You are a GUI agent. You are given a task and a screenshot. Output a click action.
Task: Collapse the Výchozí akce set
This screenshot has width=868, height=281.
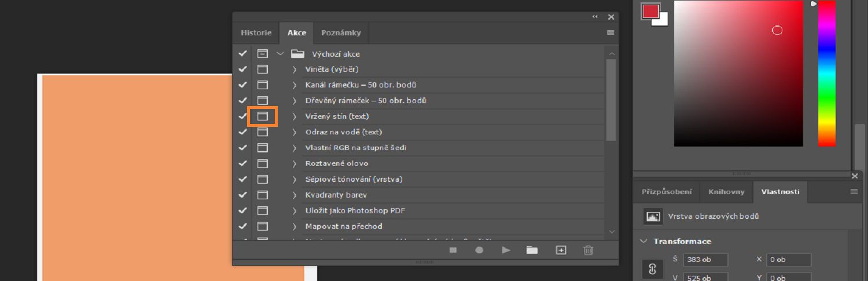[x=281, y=54]
